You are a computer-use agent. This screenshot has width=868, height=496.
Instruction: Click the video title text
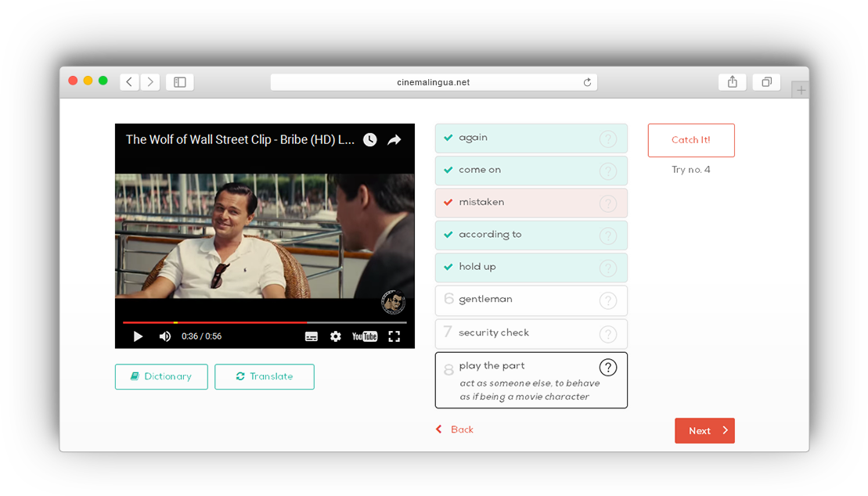tap(240, 139)
